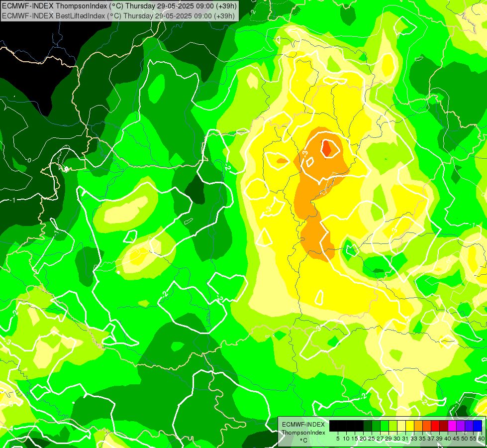The width and height of the screenshot is (487, 448).
Task: Click legend scale value '35'
Action: (x=422, y=439)
